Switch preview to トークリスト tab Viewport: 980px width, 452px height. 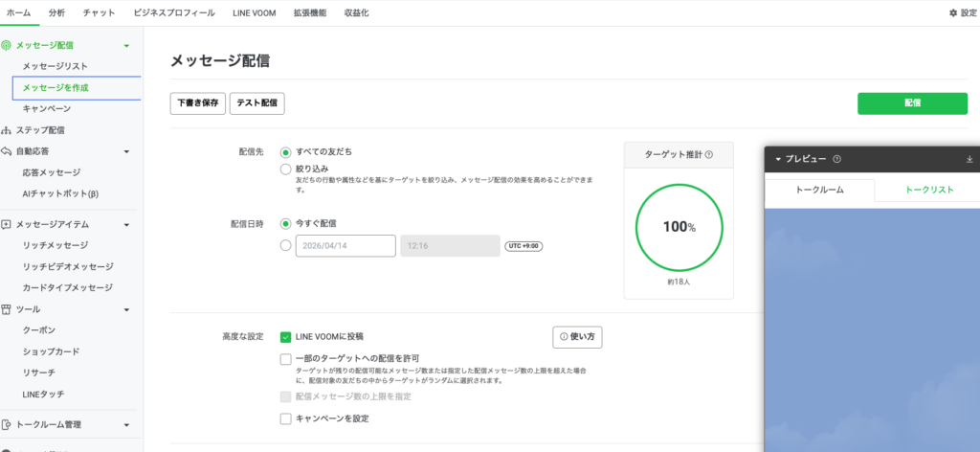pos(929,190)
